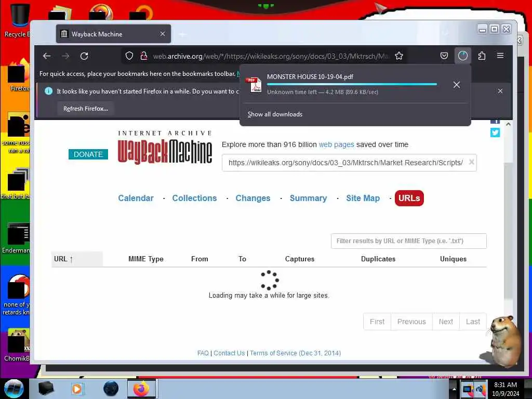532x399 pixels.
Task: Open the ChomikB desktop icon
Action: 17,344
